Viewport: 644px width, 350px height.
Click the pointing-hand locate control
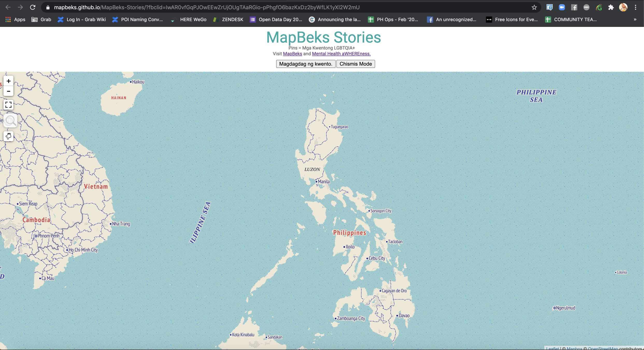click(x=8, y=136)
